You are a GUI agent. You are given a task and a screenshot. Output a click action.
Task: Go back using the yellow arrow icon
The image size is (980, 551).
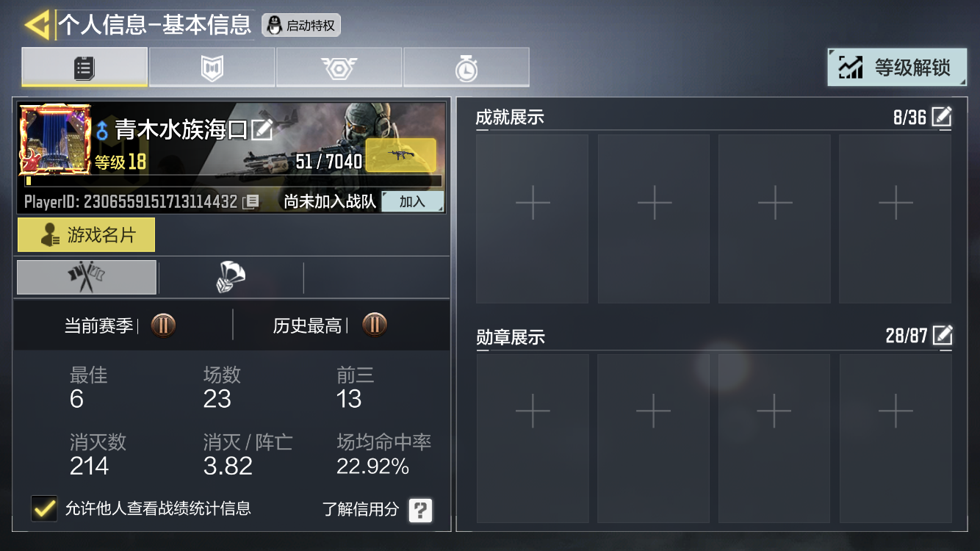(x=37, y=24)
